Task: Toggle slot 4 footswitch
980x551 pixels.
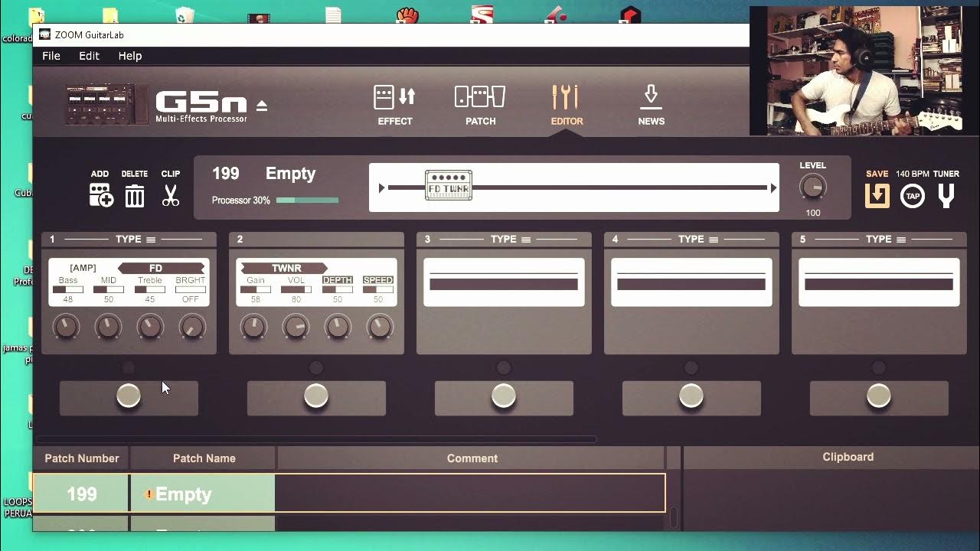Action: coord(691,396)
